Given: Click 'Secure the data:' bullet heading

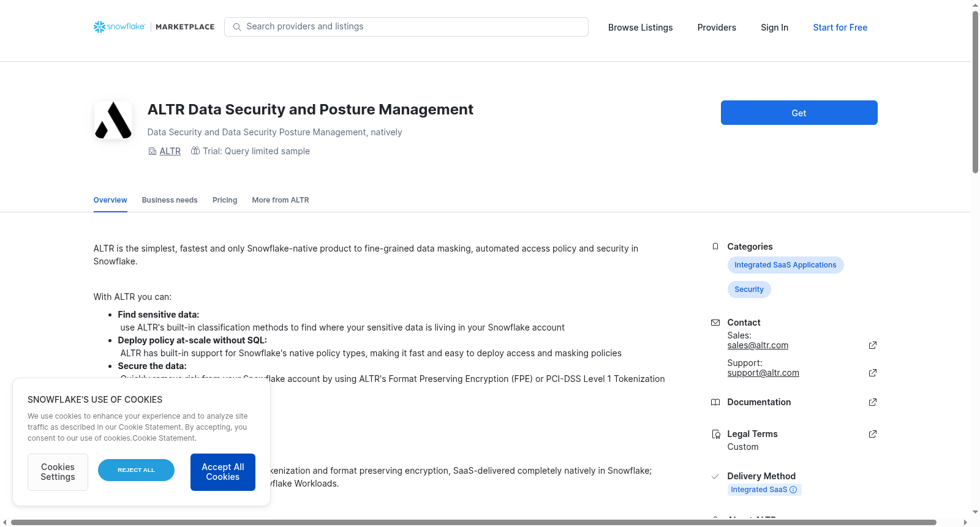Looking at the screenshot, I should click(x=152, y=366).
